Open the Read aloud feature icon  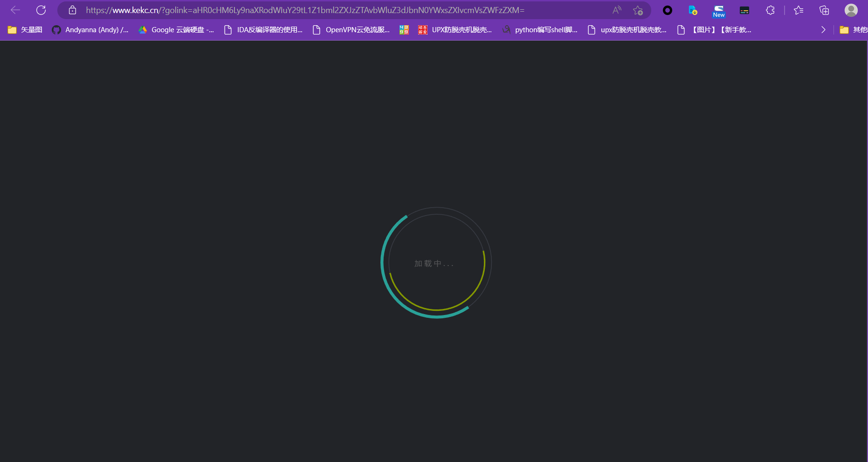[x=617, y=10]
